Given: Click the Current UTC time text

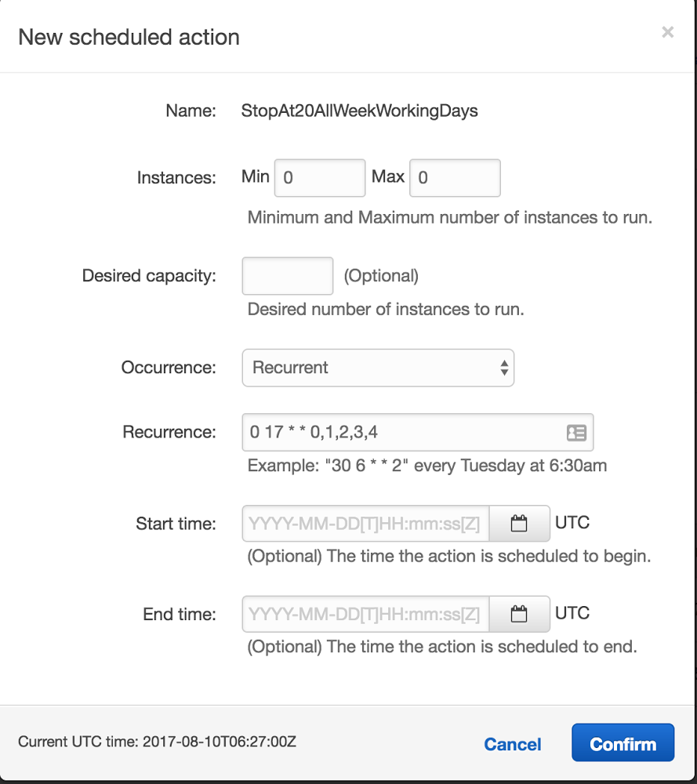Looking at the screenshot, I should click(157, 741).
